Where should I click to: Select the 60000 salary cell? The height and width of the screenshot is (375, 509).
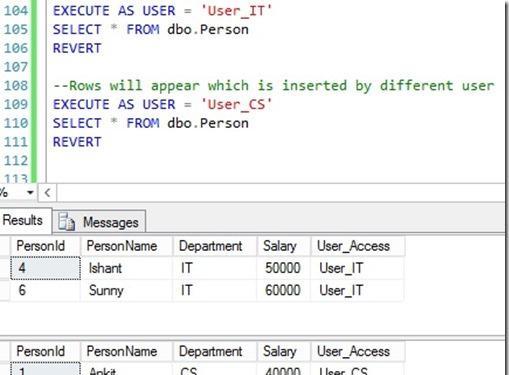(x=284, y=290)
